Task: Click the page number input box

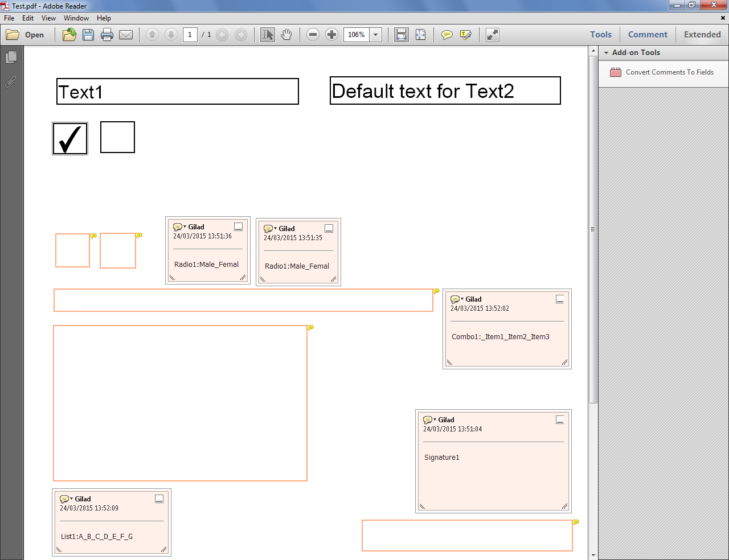Action: point(190,35)
